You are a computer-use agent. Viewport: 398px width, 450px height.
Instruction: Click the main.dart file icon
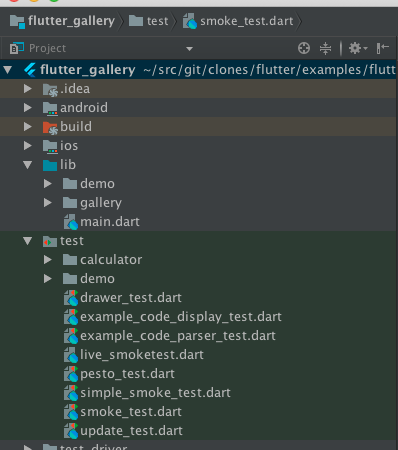(71, 222)
